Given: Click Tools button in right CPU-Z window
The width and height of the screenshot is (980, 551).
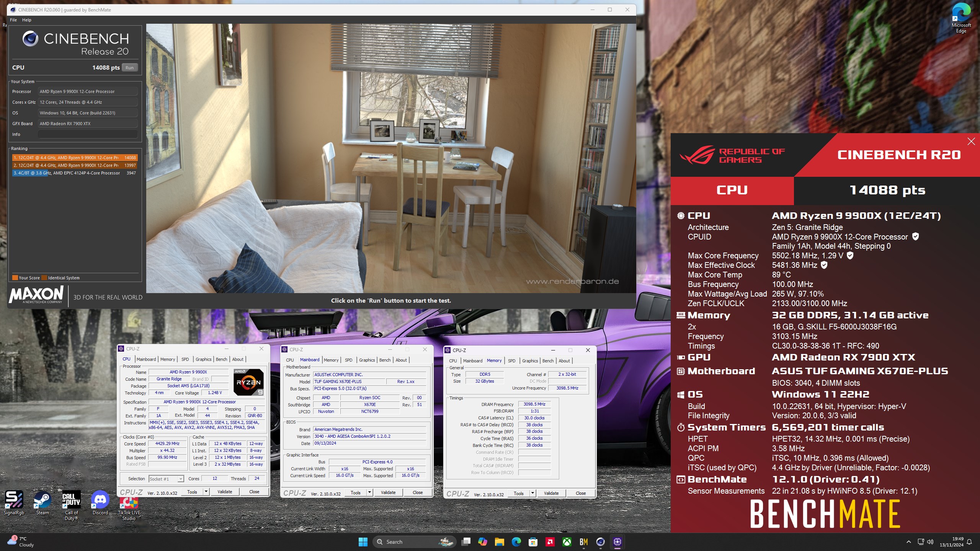Looking at the screenshot, I should click(x=519, y=494).
